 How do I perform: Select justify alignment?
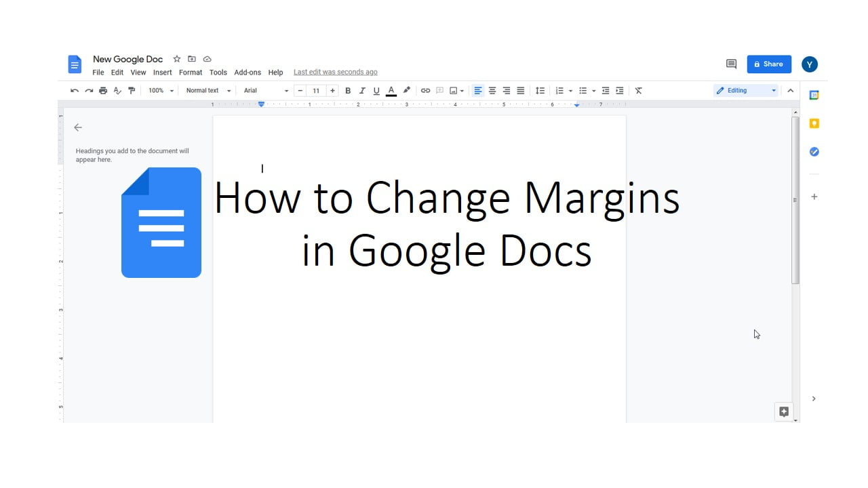pos(520,91)
